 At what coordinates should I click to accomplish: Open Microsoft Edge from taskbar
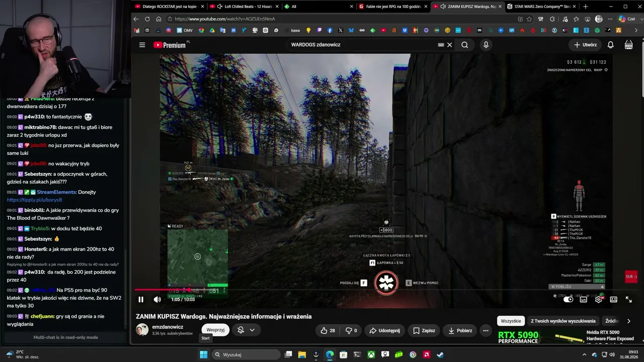pos(330,354)
